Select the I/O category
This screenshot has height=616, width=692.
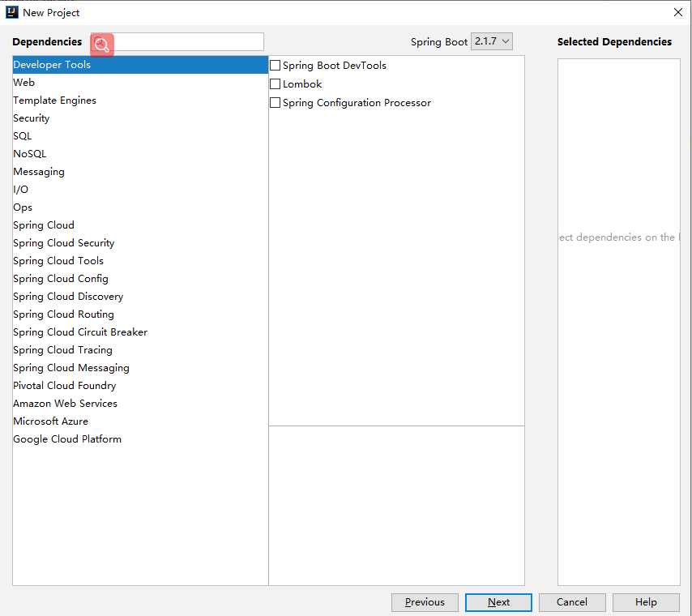[140, 190]
